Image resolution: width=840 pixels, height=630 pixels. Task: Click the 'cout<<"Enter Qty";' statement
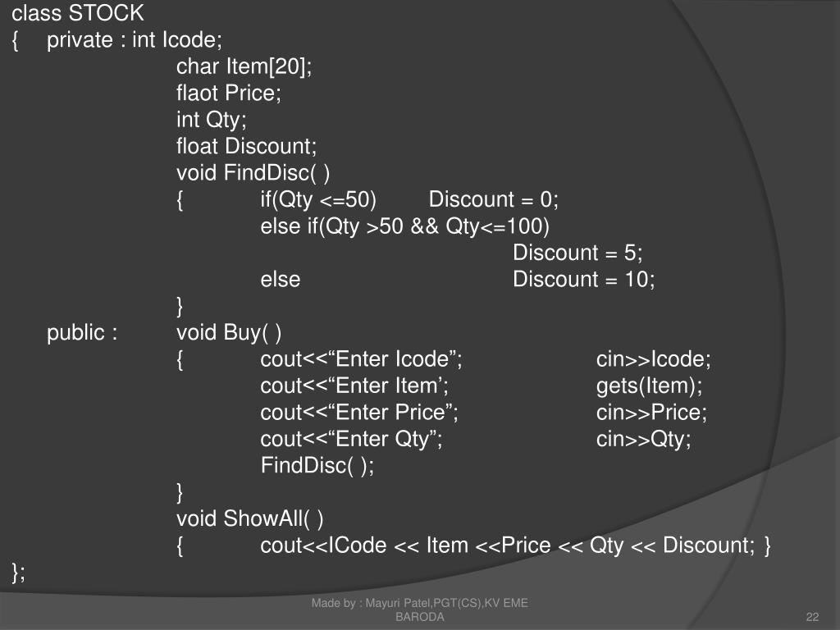[351, 440]
